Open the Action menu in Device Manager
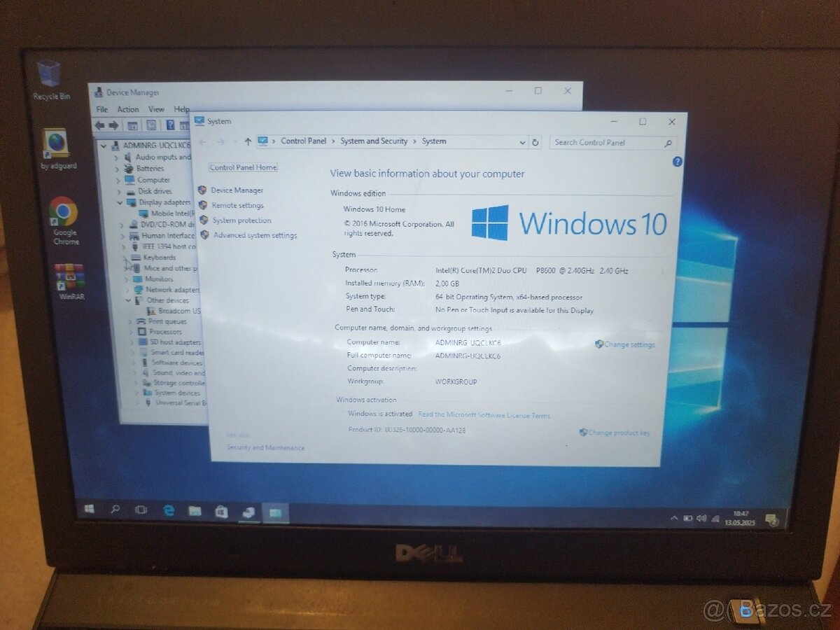840x630 pixels. (128, 108)
